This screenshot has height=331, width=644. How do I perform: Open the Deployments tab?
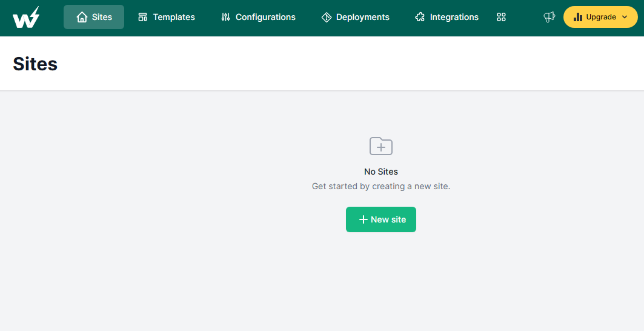[x=355, y=17]
